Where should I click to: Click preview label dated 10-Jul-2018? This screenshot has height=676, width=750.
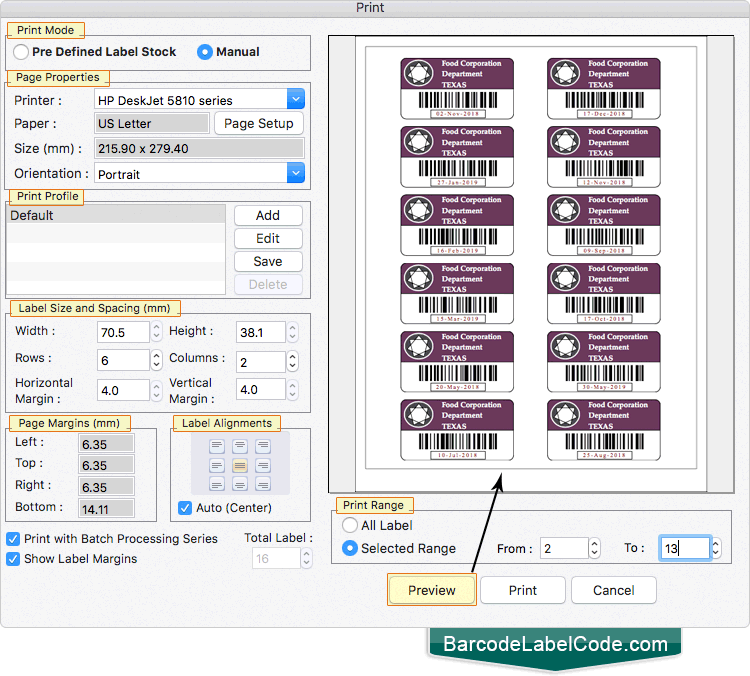point(457,430)
